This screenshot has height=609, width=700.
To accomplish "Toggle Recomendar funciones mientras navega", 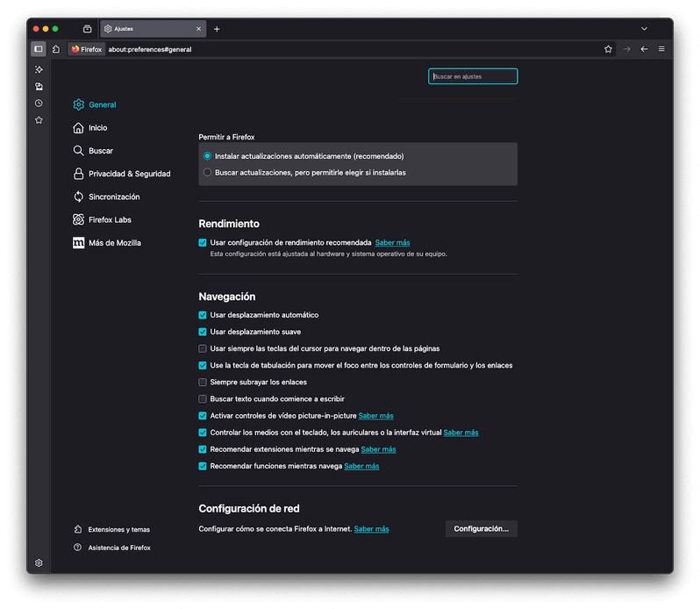I will pos(203,466).
